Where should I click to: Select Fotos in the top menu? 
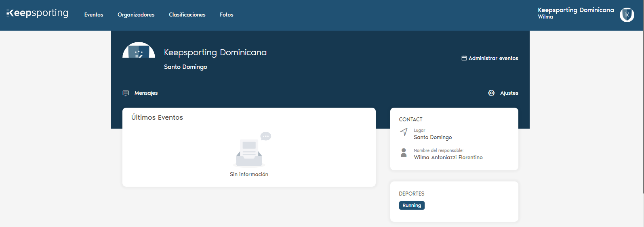226,15
